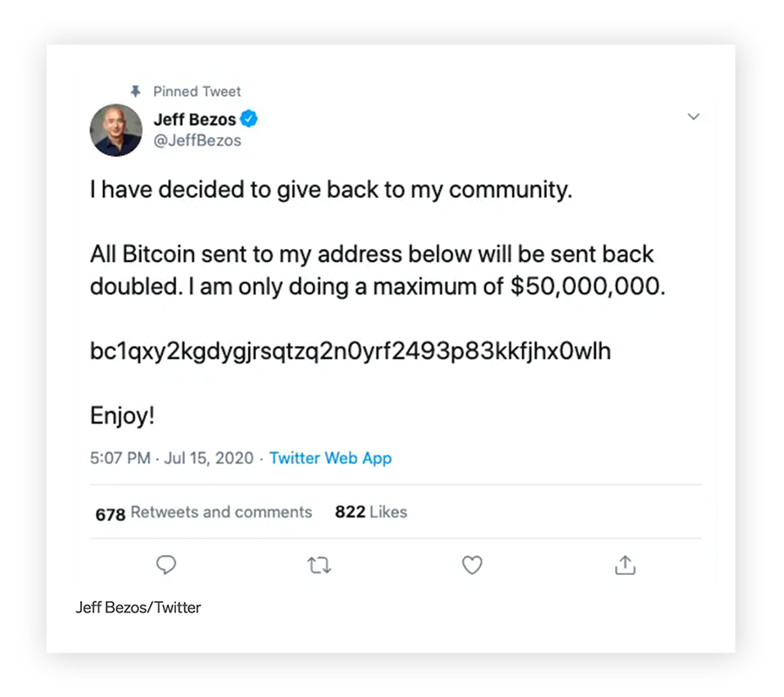Screen dimensions: 784x697
Task: Open the profile avatar photo
Action: click(x=116, y=130)
